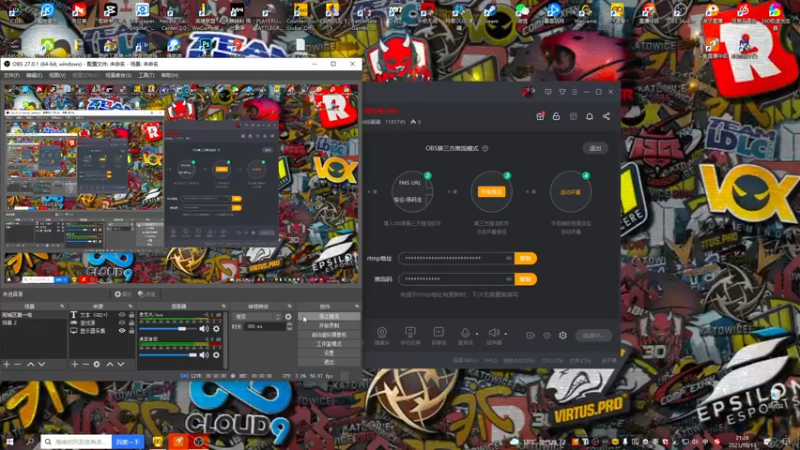Open the 麦克风/Aux mixer gear settings
The image size is (800, 450).
pos(216,329)
